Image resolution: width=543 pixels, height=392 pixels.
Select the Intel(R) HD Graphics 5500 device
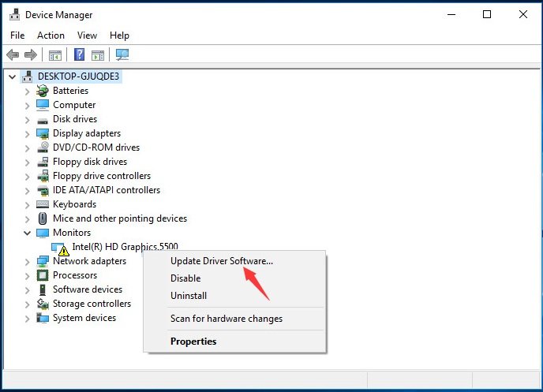coord(125,247)
